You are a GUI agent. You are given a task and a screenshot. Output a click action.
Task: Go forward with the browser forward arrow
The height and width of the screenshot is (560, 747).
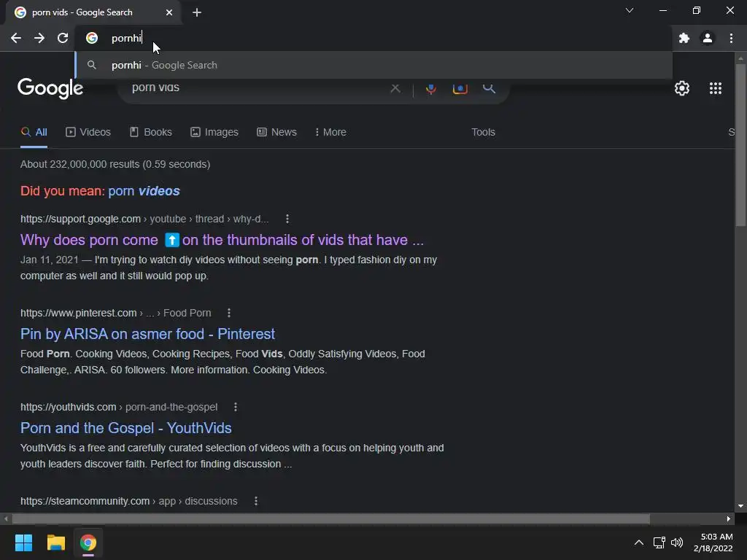[x=39, y=38]
